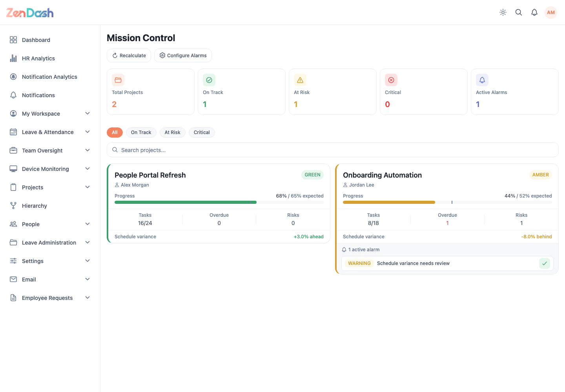Expand the Device Monitoring chevron
565x392 pixels.
point(87,169)
